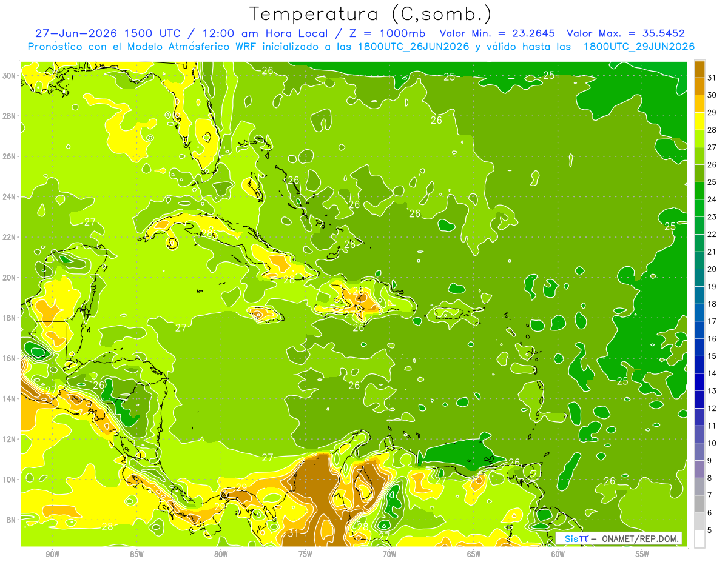Click the 12N latitude axis label
The width and height of the screenshot is (728, 562).
pos(10,439)
